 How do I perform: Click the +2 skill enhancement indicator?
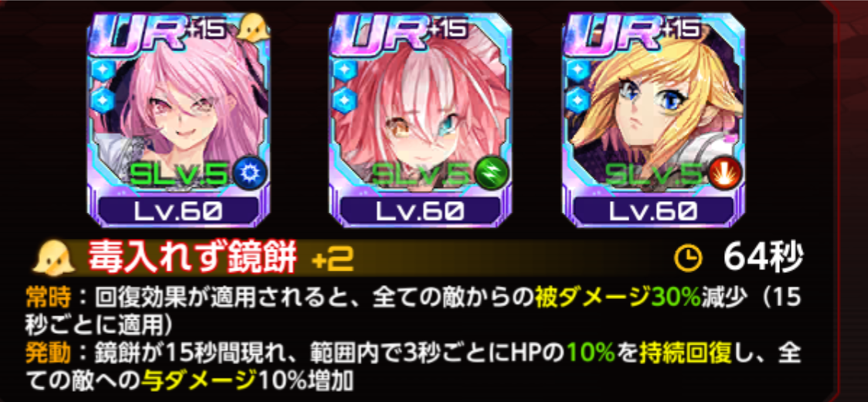332,259
